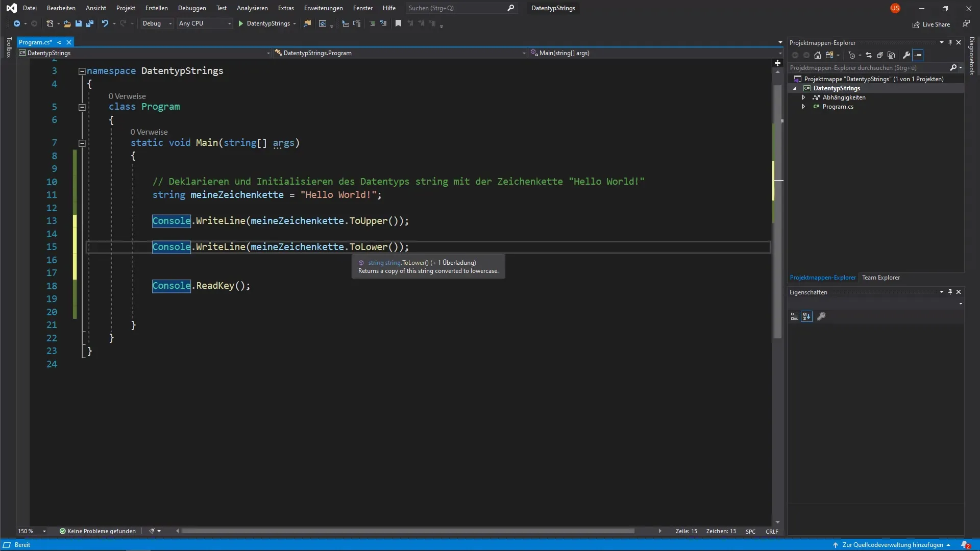
Task: Click the editor vertical scrollbar thumb
Action: click(777, 212)
